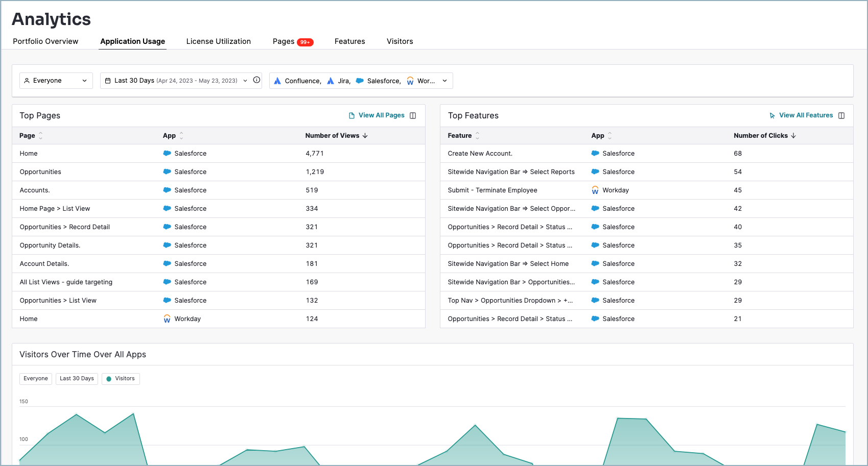Click the Everyone chip above the visitors chart
868x466 pixels.
tap(35, 378)
